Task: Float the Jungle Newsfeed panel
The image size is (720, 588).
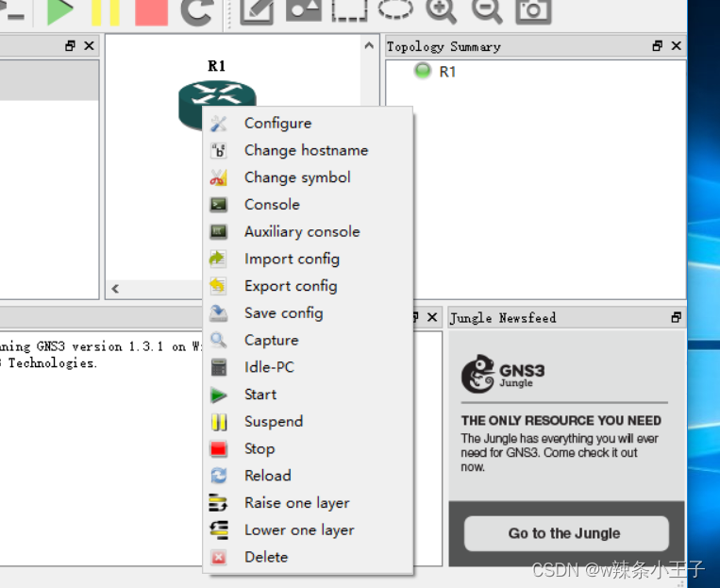Action: coord(676,317)
